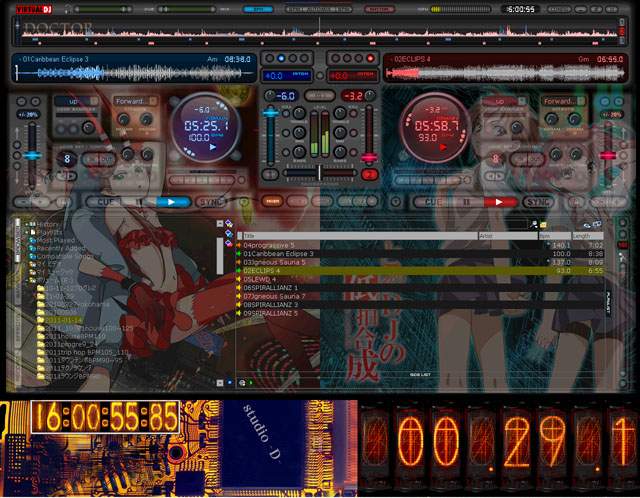This screenshot has width=640, height=498.
Task: Click the loop in/out button on left deck
Action: (x=100, y=159)
